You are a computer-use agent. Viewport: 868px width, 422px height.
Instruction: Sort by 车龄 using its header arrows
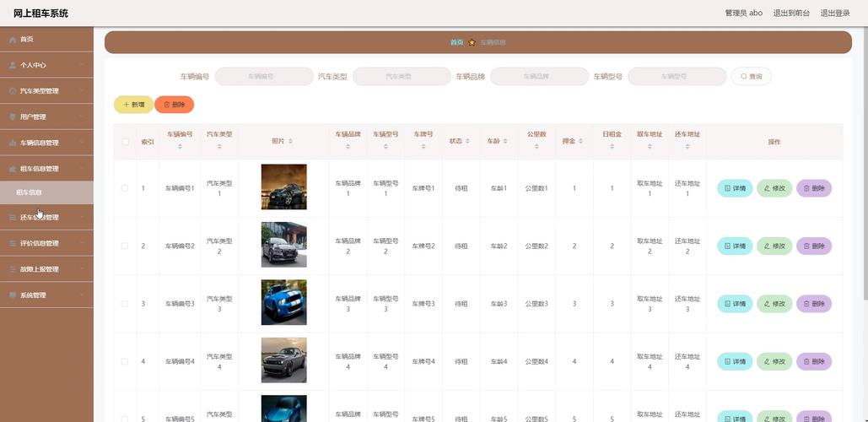coord(504,142)
